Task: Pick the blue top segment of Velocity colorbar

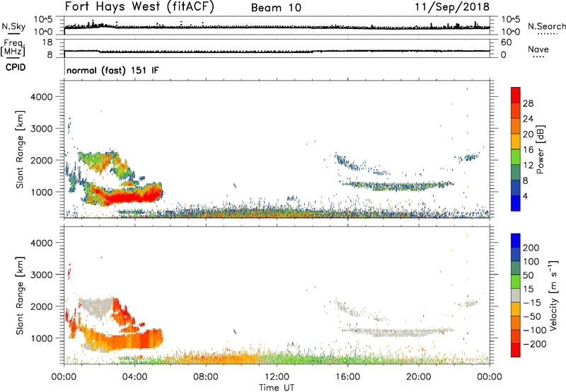Action: coord(516,241)
